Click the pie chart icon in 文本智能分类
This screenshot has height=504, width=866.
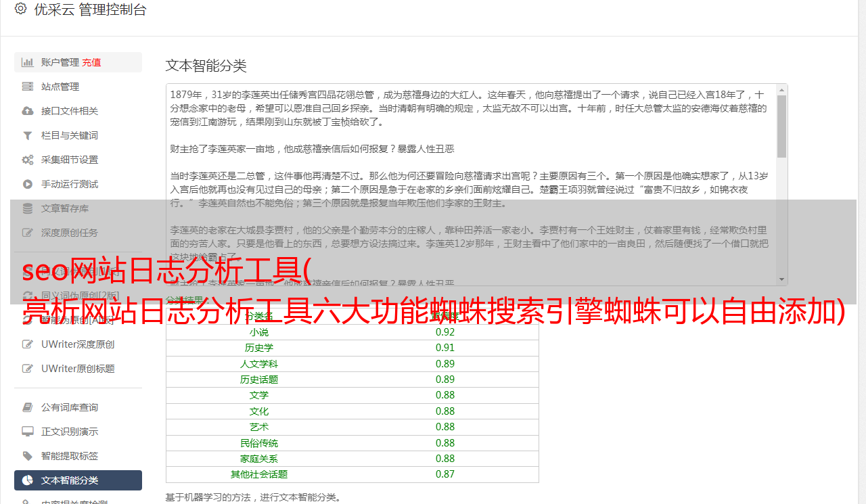[x=28, y=480]
